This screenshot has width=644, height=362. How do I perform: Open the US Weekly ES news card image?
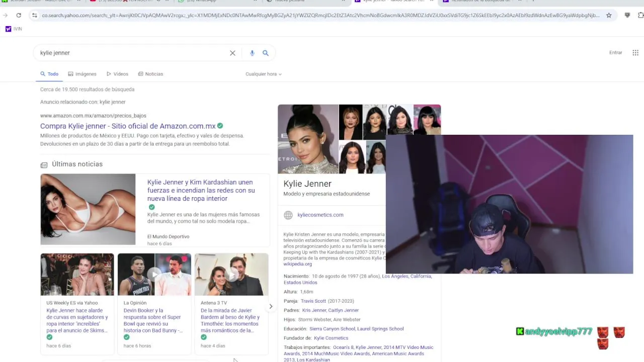[77, 275]
